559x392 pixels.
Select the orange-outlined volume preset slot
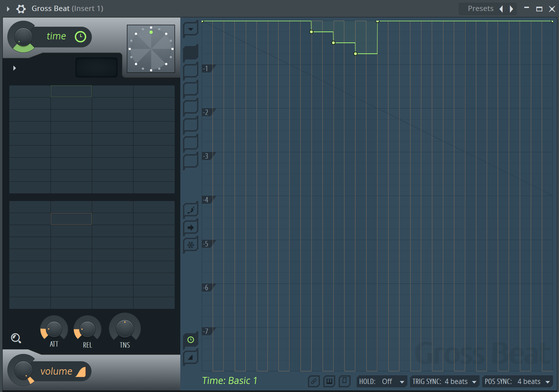click(71, 219)
